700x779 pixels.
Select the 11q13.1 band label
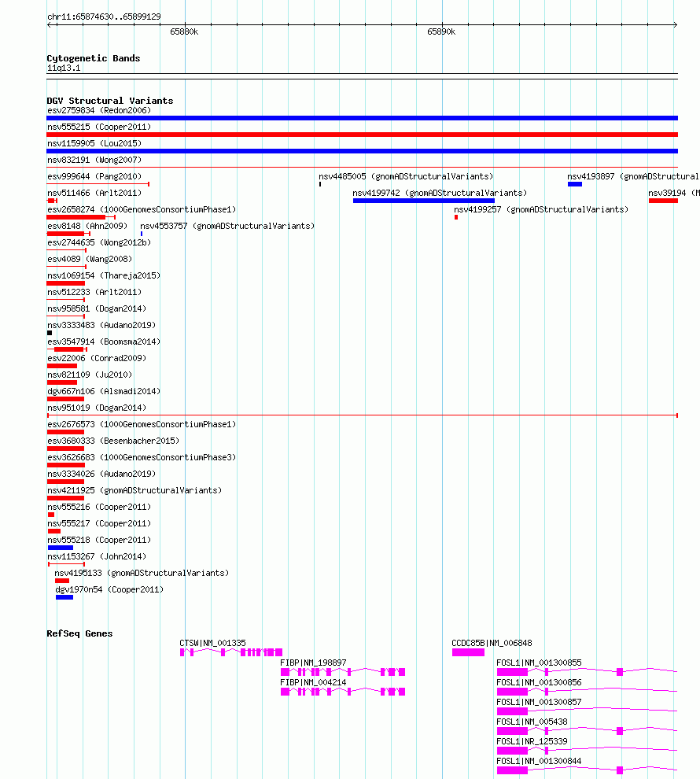[64, 68]
